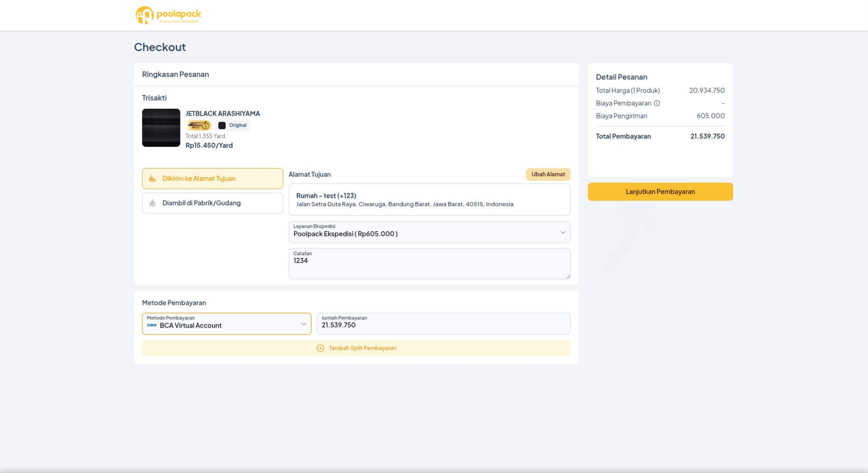The image size is (868, 473).
Task: Click JETBLACK ARASHIYAMA product name
Action: click(x=223, y=113)
